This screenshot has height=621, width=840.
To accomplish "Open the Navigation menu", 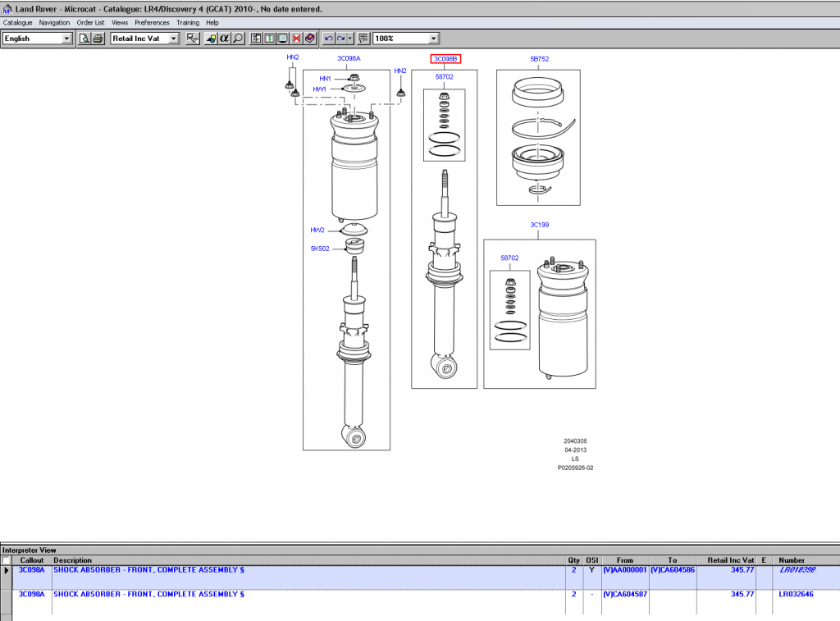I will click(54, 22).
